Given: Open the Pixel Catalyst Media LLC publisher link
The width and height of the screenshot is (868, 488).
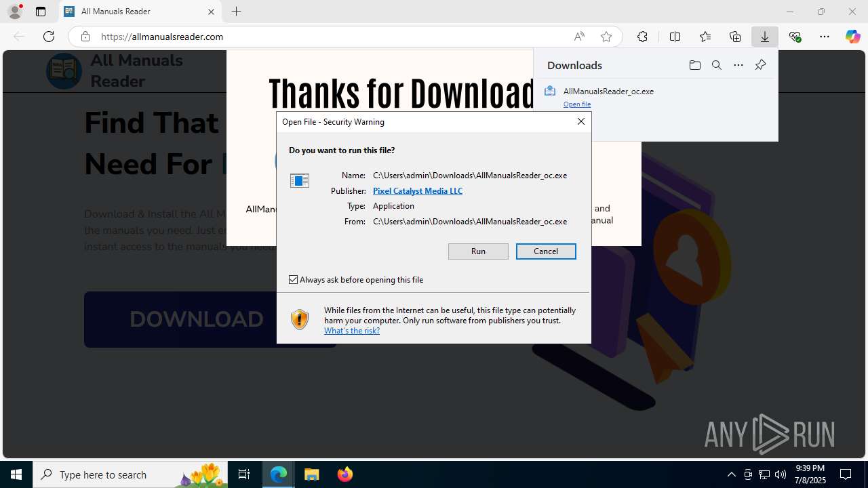Looking at the screenshot, I should [418, 191].
